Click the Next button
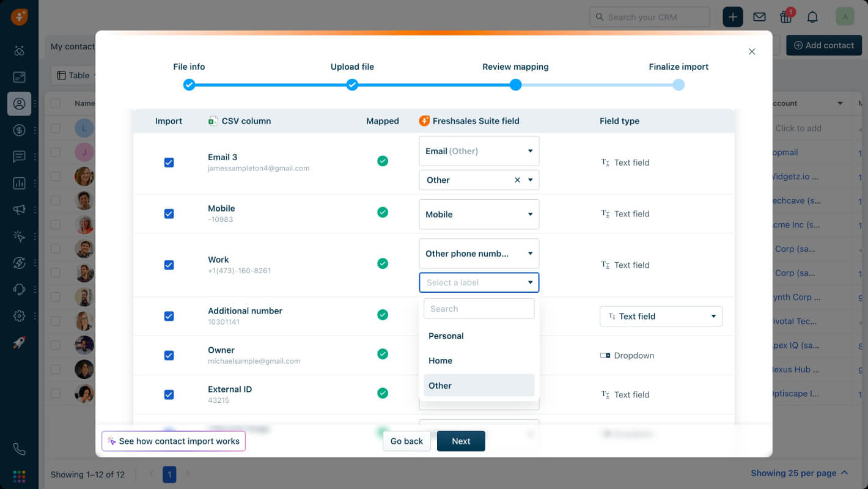 pos(461,441)
